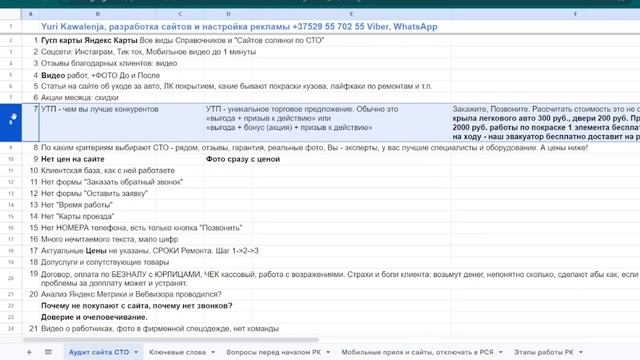Select row 24 header

click(x=11, y=329)
